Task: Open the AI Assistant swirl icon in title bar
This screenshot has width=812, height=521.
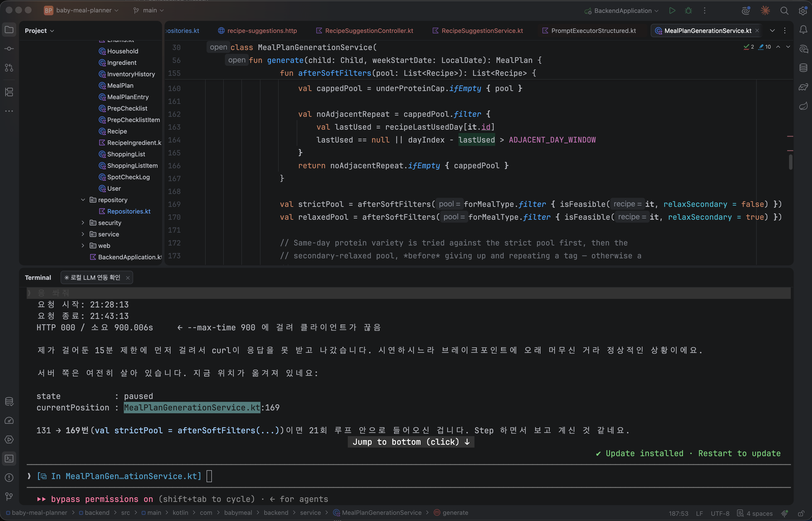Action: coord(746,10)
